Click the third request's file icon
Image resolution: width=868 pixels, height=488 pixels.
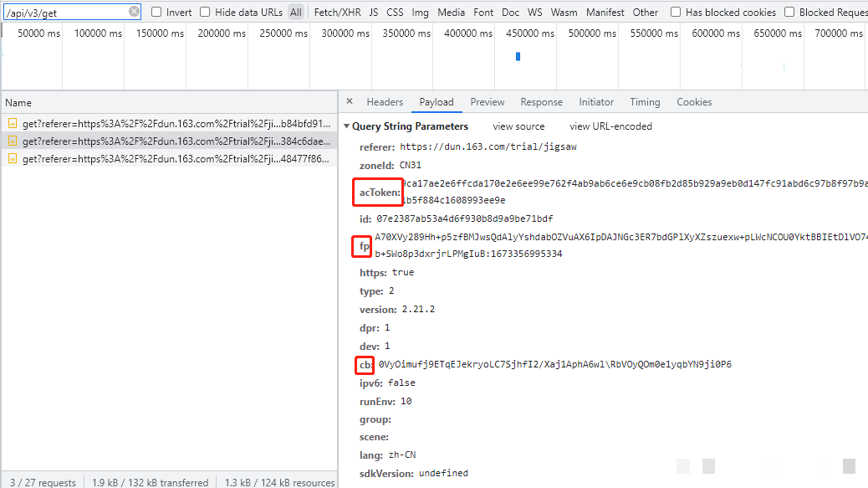click(13, 159)
